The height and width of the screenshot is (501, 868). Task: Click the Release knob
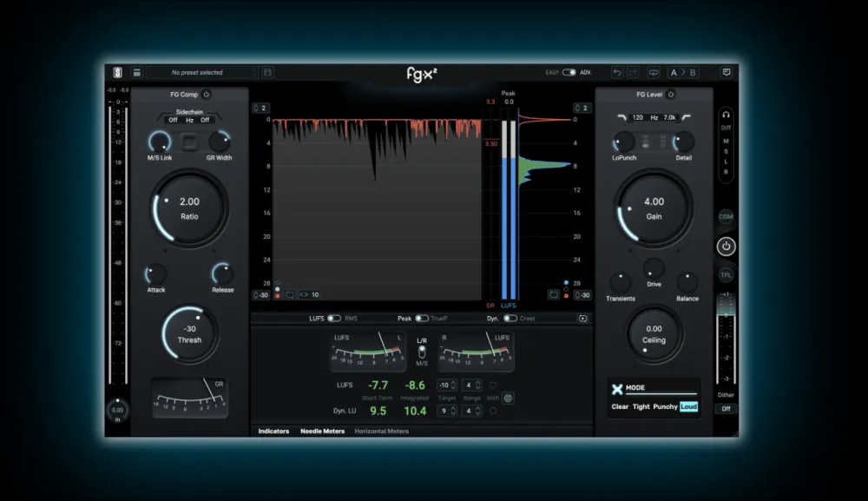222,274
